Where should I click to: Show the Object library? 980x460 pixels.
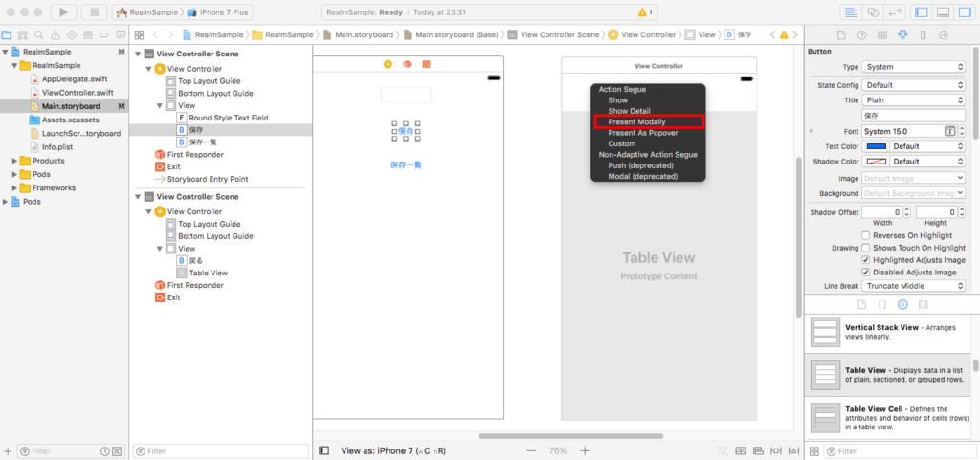(x=902, y=304)
